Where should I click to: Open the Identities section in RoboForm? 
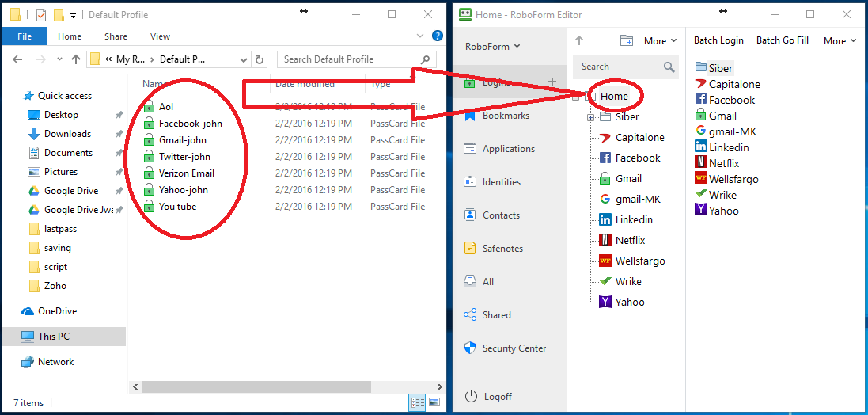point(491,181)
